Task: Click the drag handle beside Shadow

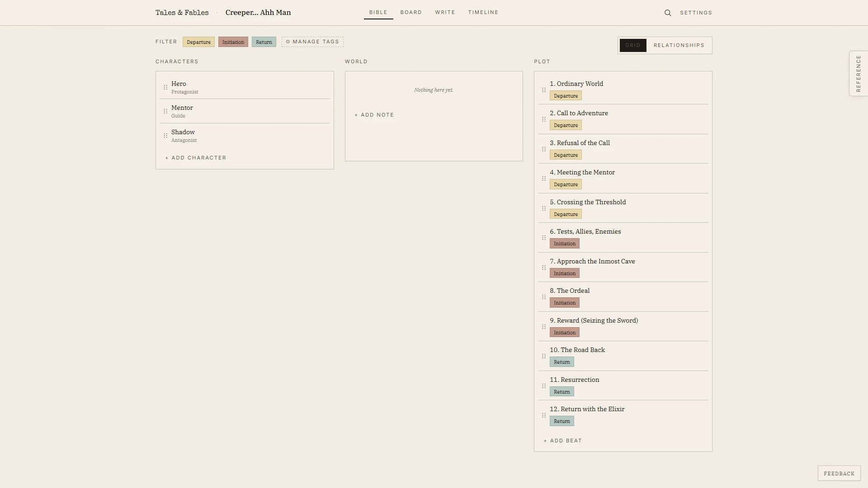Action: [x=165, y=136]
